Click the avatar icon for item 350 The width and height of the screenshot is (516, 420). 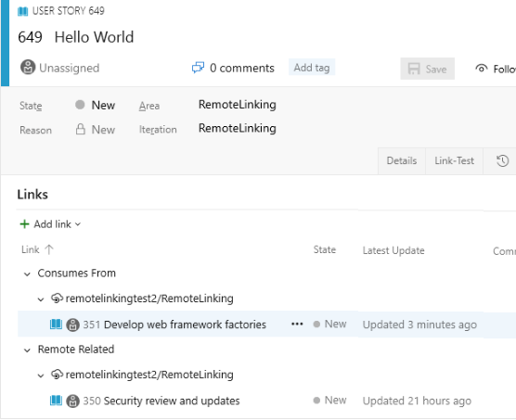72,401
